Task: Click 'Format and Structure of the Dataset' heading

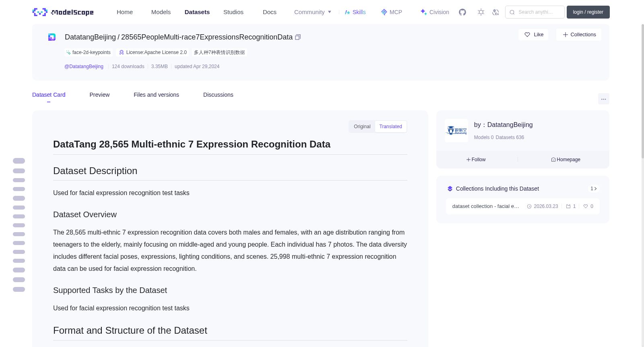Action: point(130,330)
